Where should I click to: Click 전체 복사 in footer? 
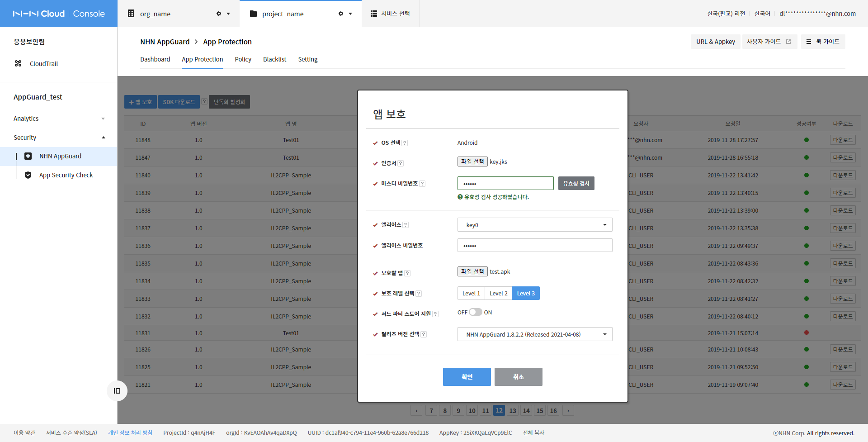click(533, 432)
